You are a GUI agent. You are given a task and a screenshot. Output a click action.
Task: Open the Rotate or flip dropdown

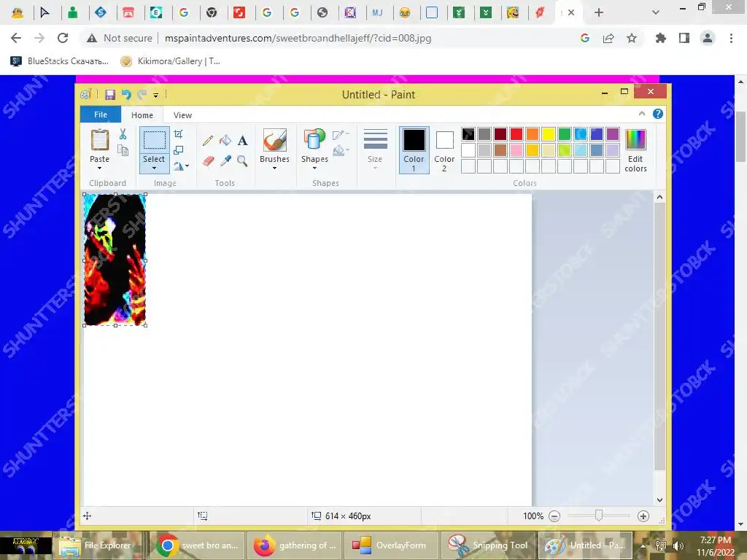[181, 166]
